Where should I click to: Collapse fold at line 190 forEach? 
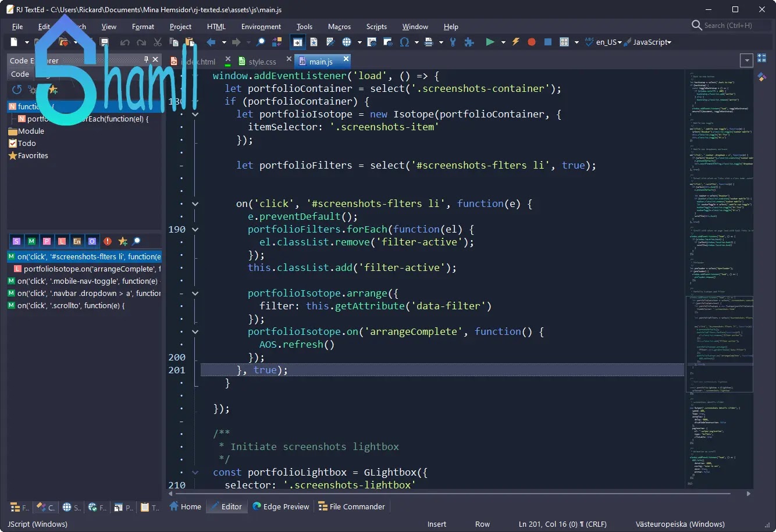pos(195,230)
